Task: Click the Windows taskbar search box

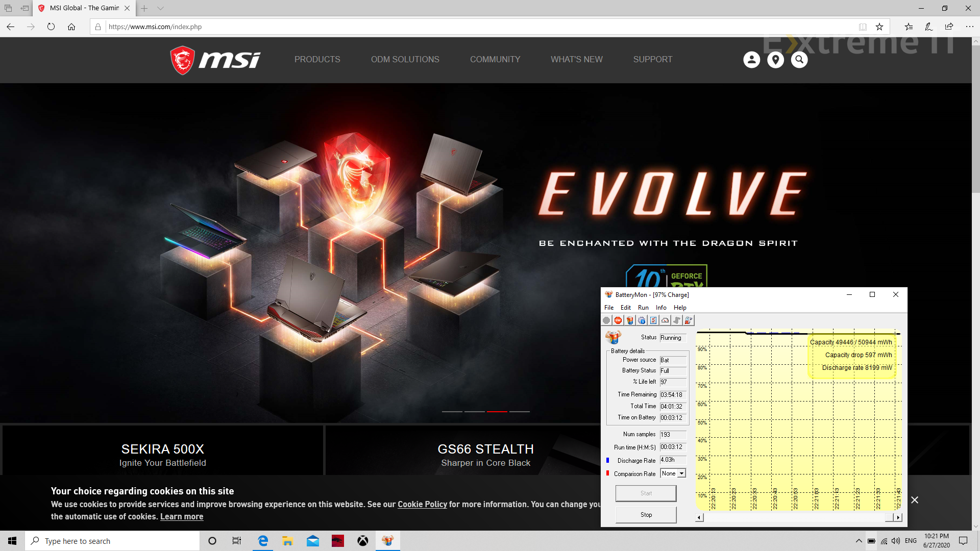Action: point(112,541)
